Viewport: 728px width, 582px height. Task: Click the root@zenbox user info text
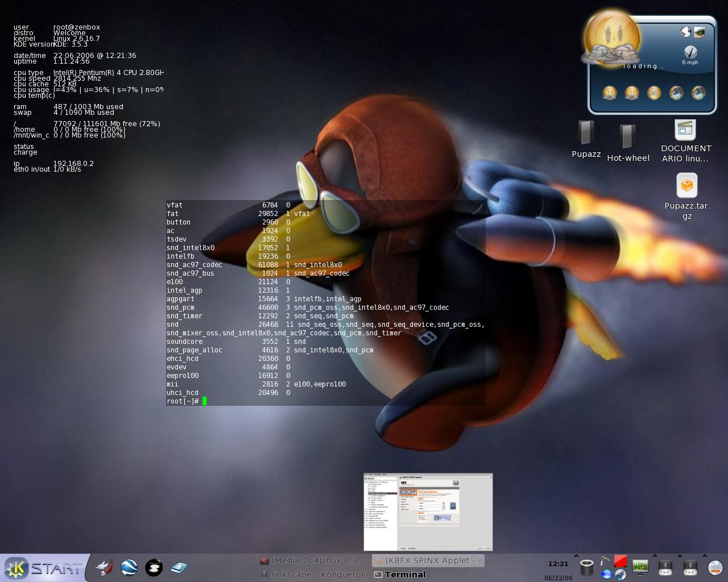pos(77,27)
